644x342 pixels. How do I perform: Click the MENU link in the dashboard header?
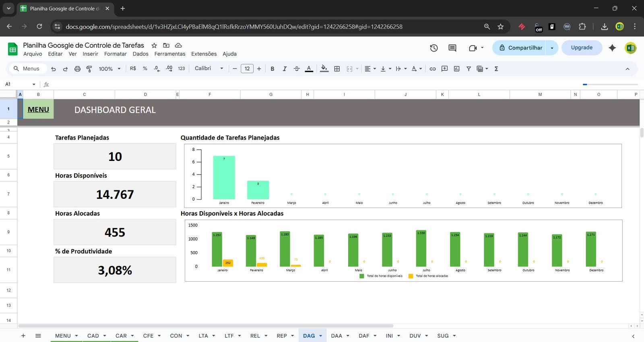click(38, 109)
